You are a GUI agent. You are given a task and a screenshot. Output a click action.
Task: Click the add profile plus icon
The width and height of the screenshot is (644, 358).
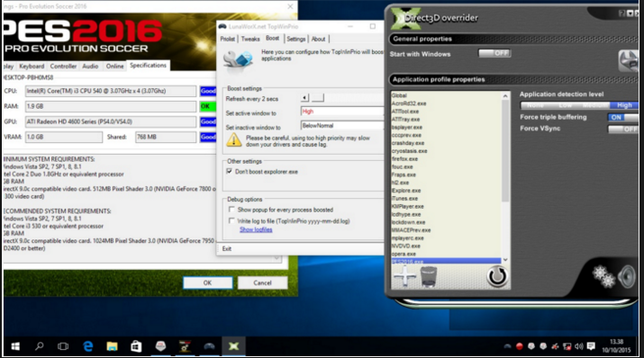[x=404, y=275]
